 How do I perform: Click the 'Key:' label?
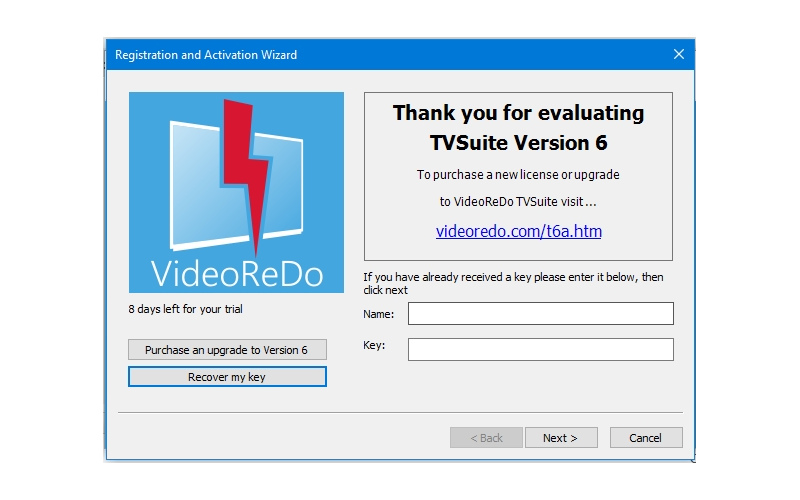tap(374, 345)
